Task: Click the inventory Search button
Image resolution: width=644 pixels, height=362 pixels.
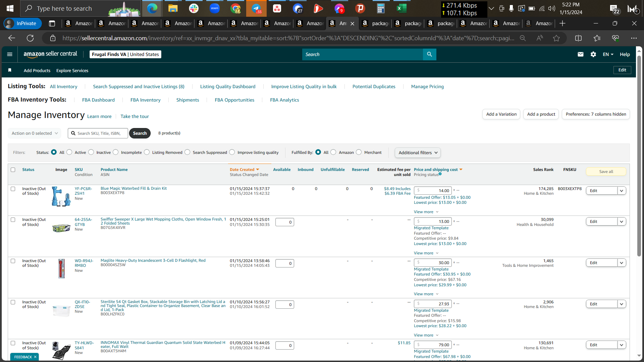Action: coord(140,133)
